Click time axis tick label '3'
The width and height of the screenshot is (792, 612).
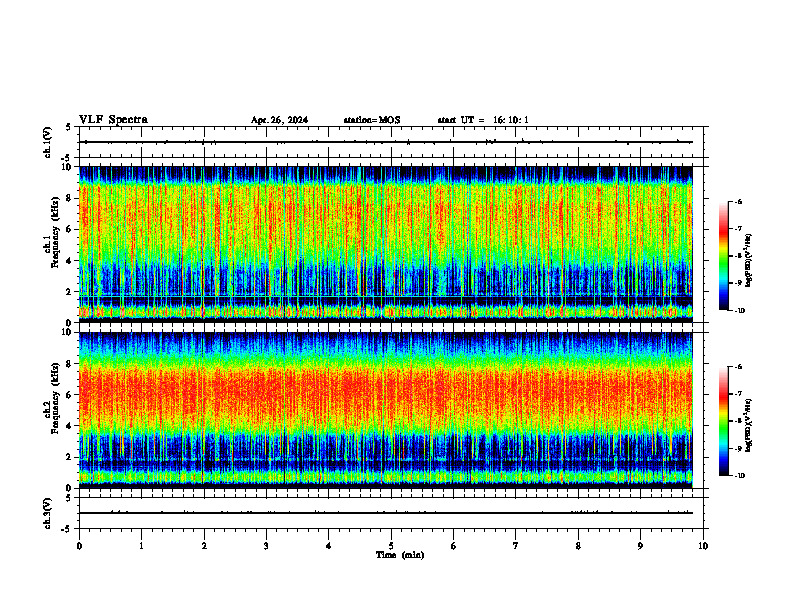[x=266, y=546]
